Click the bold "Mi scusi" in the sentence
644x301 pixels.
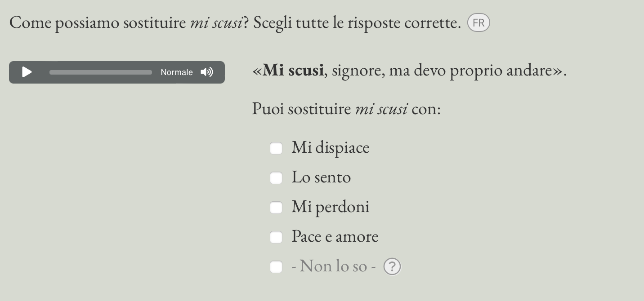click(293, 70)
